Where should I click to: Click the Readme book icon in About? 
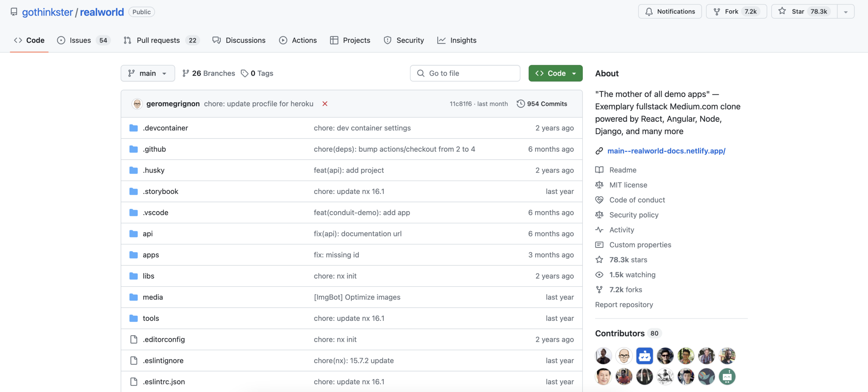click(599, 170)
